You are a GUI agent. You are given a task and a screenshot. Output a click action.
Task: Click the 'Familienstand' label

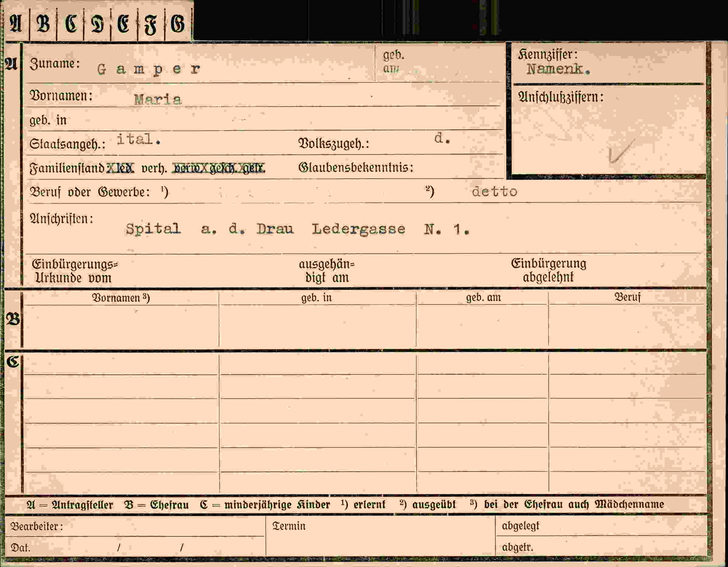pos(67,168)
